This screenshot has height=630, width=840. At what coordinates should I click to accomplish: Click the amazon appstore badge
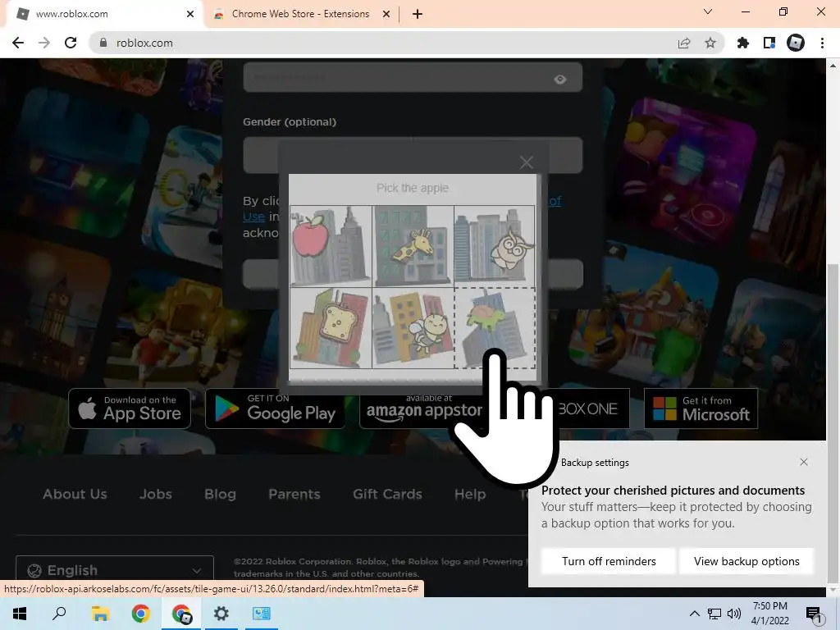(x=421, y=409)
